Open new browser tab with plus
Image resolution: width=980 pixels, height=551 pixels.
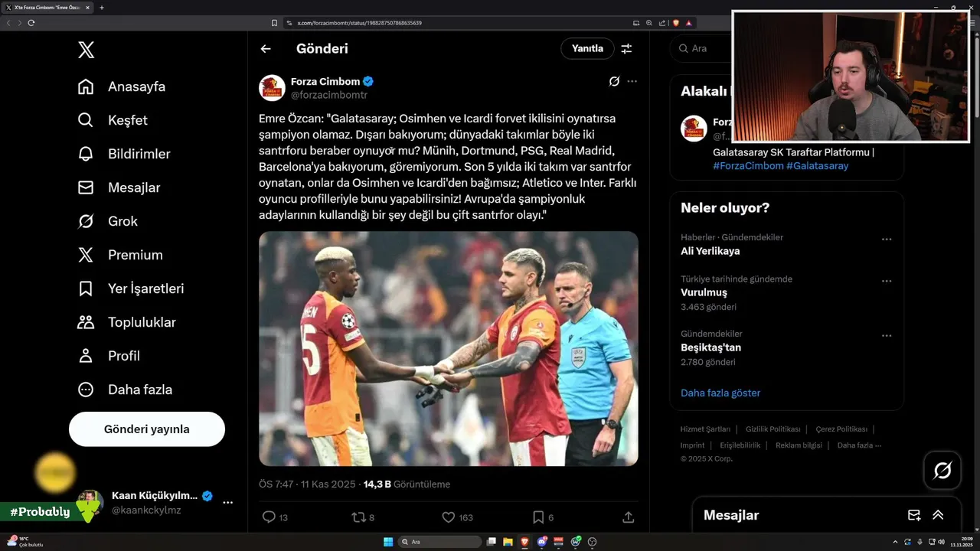coord(102,8)
